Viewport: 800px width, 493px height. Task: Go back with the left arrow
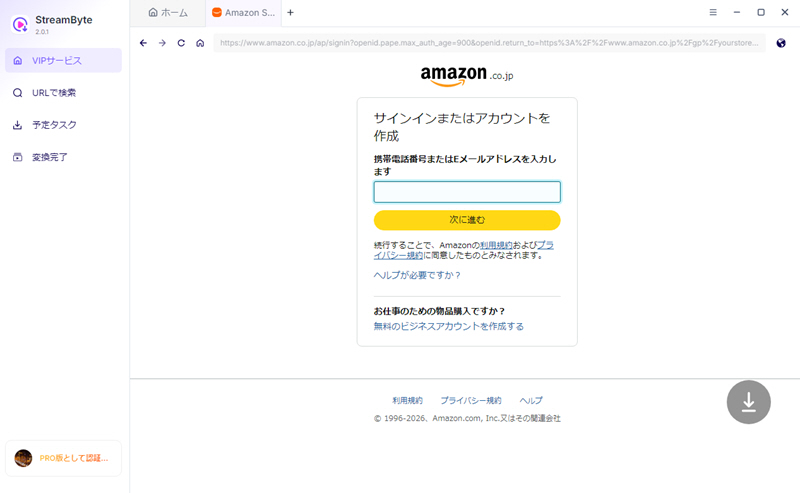pyautogui.click(x=143, y=43)
